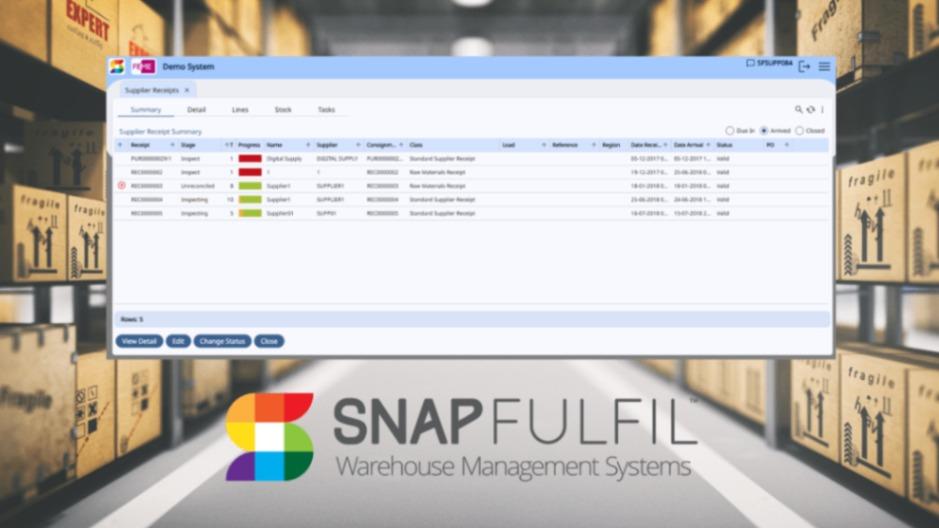The height and width of the screenshot is (528, 939).
Task: Select the Closed radio button
Action: (799, 131)
